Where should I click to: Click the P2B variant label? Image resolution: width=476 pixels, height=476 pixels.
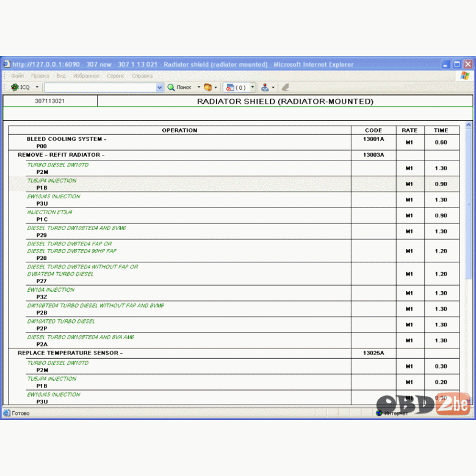(41, 313)
